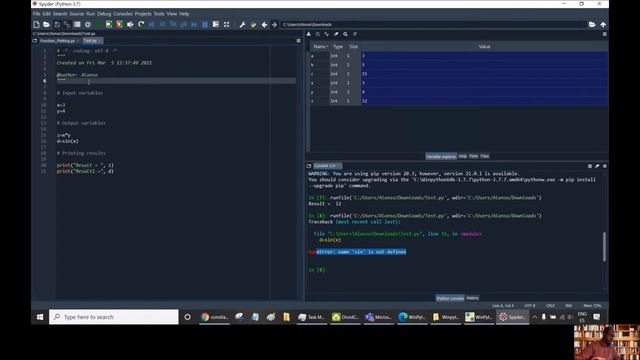
Task: Open console browse tabs button
Action: 309,166
